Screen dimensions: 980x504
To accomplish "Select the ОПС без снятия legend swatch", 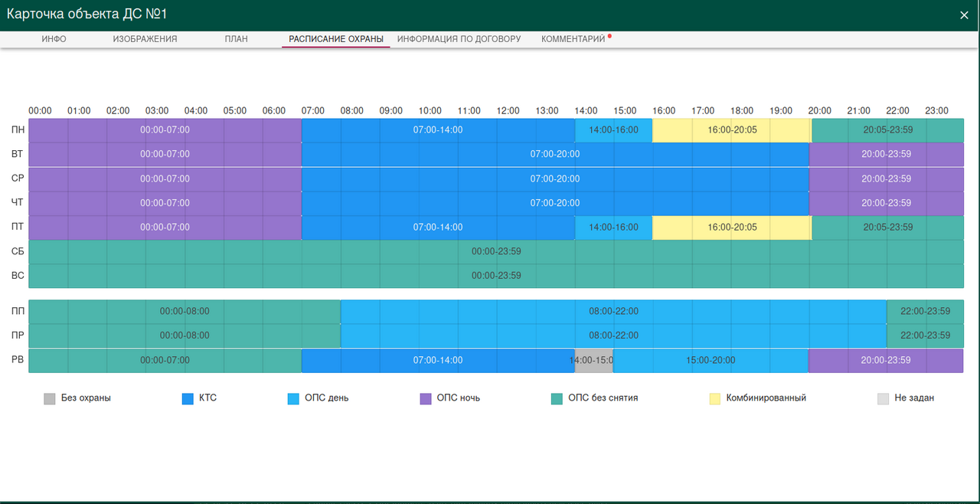I will [x=557, y=398].
